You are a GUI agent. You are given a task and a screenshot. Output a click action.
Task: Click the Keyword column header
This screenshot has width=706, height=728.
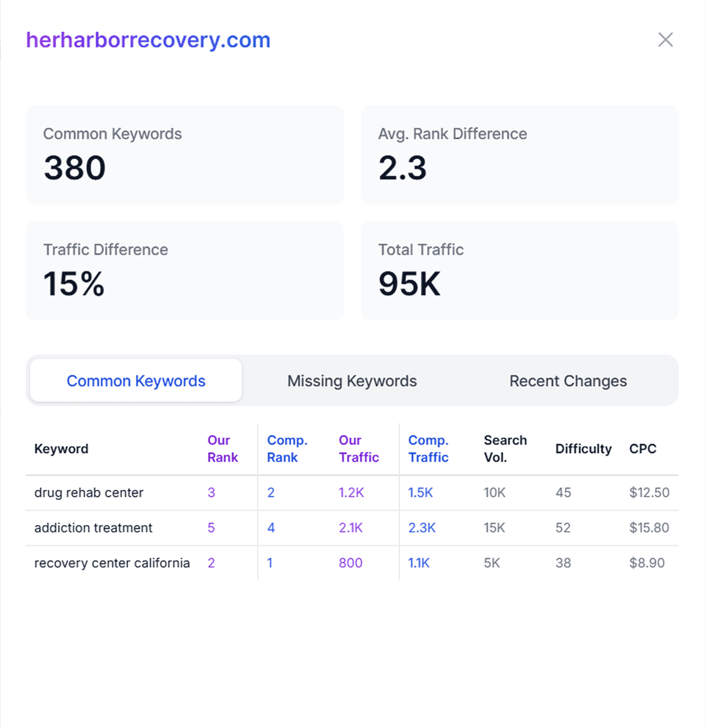point(61,449)
